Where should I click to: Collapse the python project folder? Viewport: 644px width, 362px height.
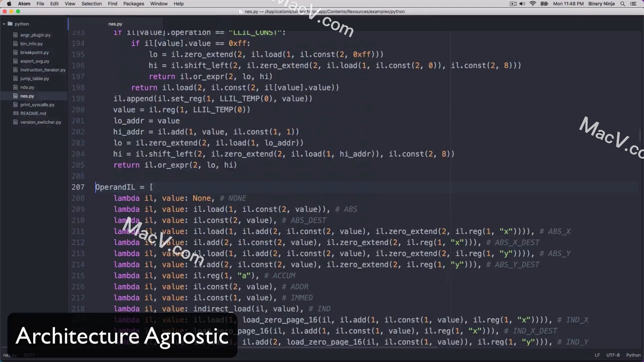click(4, 24)
